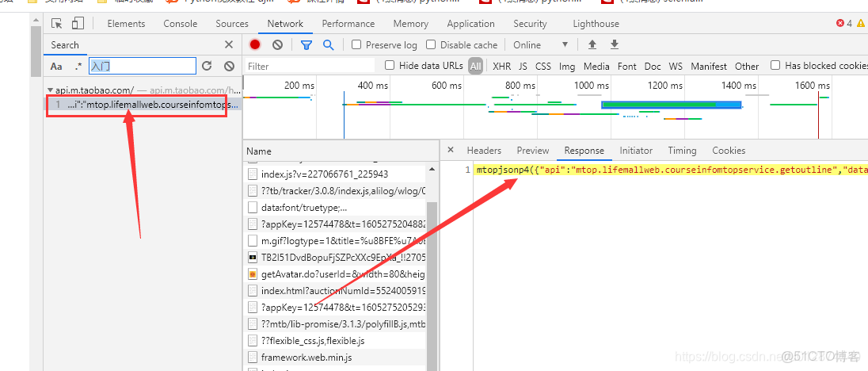Open the Application tab
This screenshot has height=371, width=868.
tap(471, 24)
